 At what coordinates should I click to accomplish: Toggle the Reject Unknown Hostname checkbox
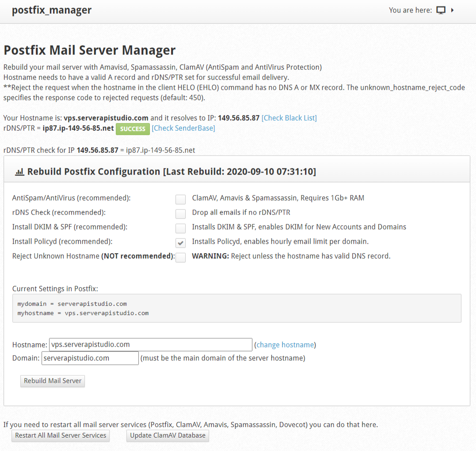pyautogui.click(x=181, y=258)
